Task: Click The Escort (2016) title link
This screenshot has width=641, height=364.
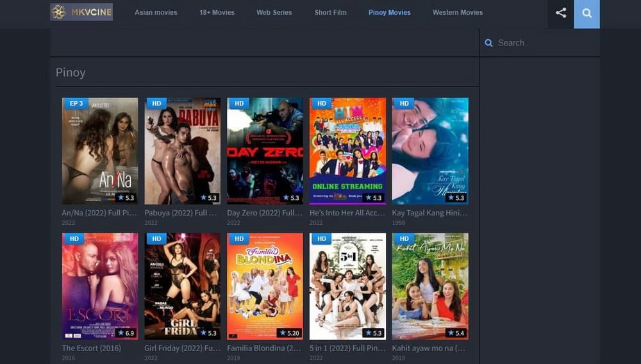Action: [x=91, y=348]
